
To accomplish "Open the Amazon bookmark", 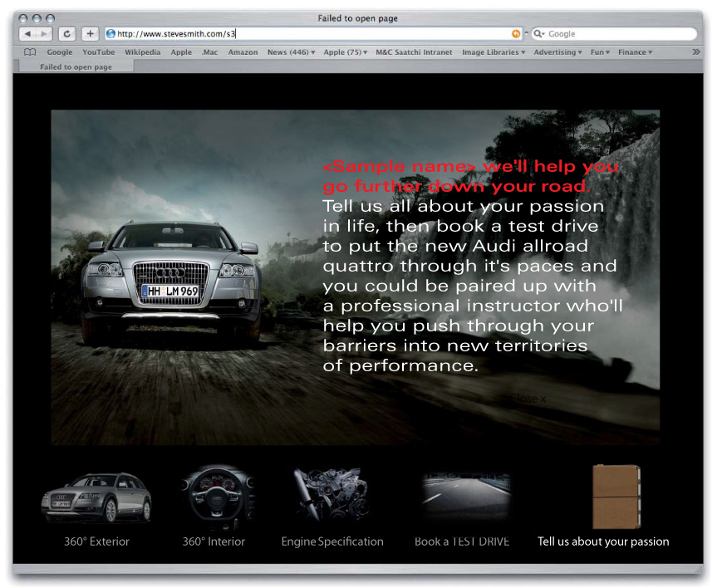I will coord(243,52).
